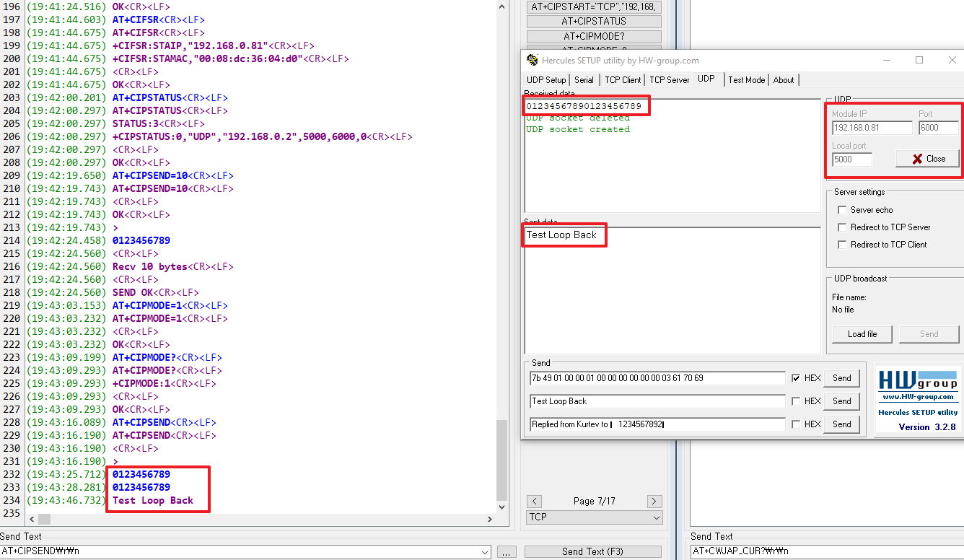
Task: Open the Serial tab
Action: [584, 80]
